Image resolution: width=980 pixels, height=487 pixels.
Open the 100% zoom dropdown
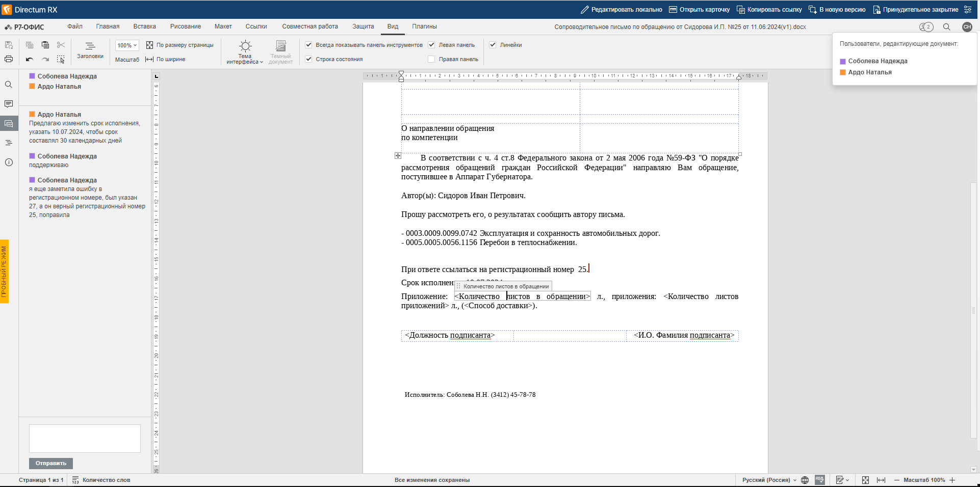click(127, 45)
